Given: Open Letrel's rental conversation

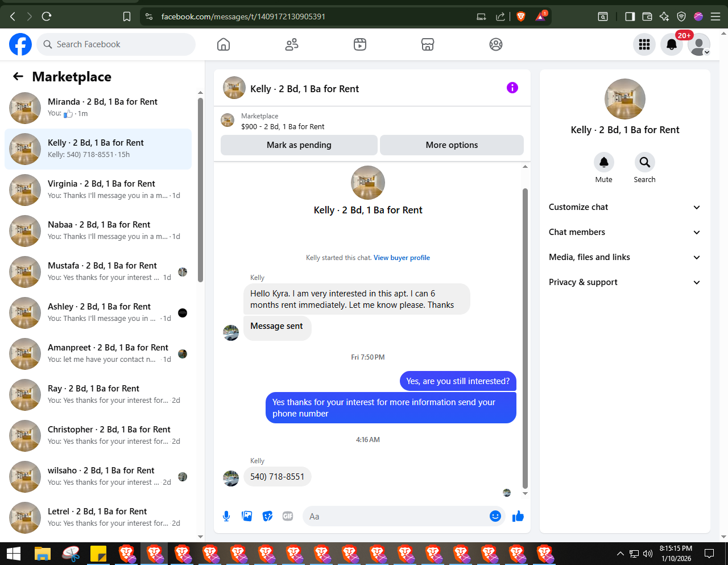Looking at the screenshot, I should point(98,517).
